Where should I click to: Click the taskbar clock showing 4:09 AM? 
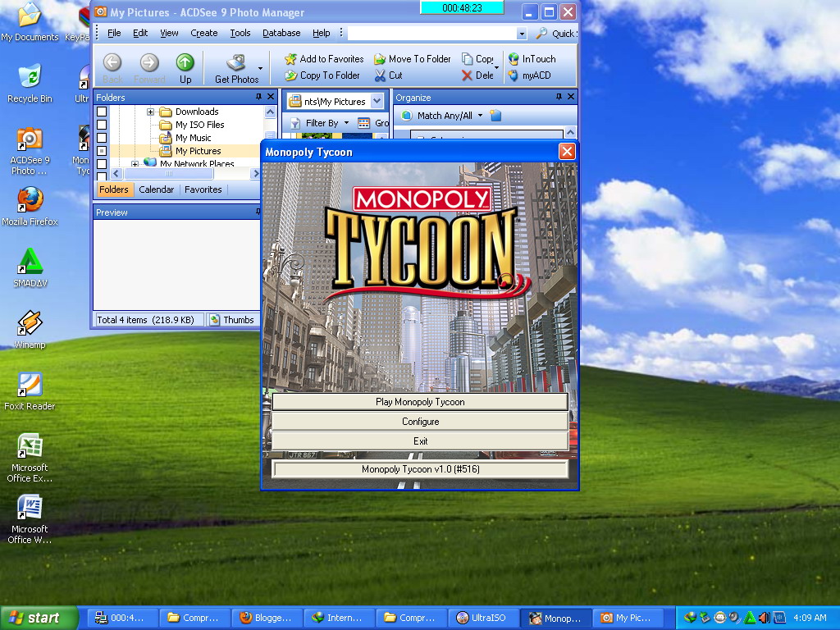(x=810, y=618)
